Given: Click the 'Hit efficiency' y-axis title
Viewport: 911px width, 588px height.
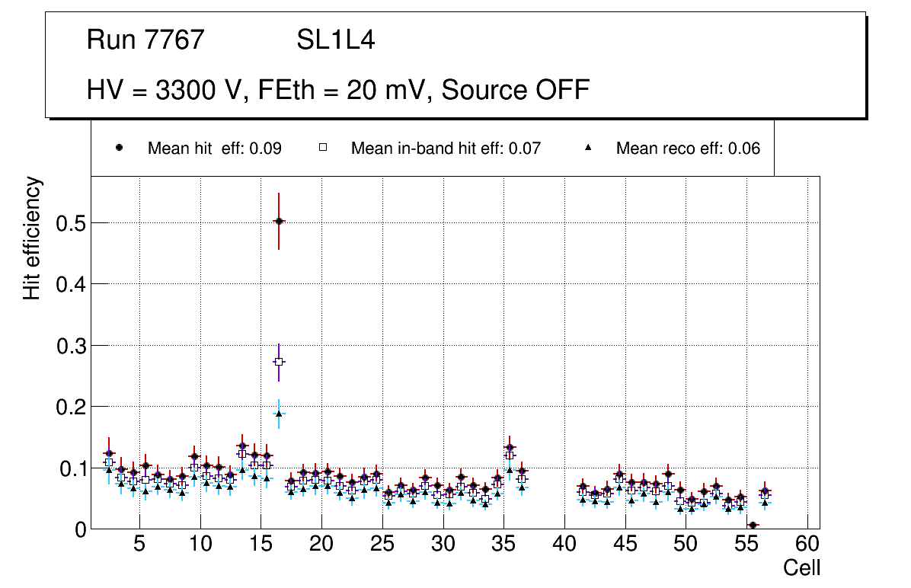Looking at the screenshot, I should pos(32,238).
